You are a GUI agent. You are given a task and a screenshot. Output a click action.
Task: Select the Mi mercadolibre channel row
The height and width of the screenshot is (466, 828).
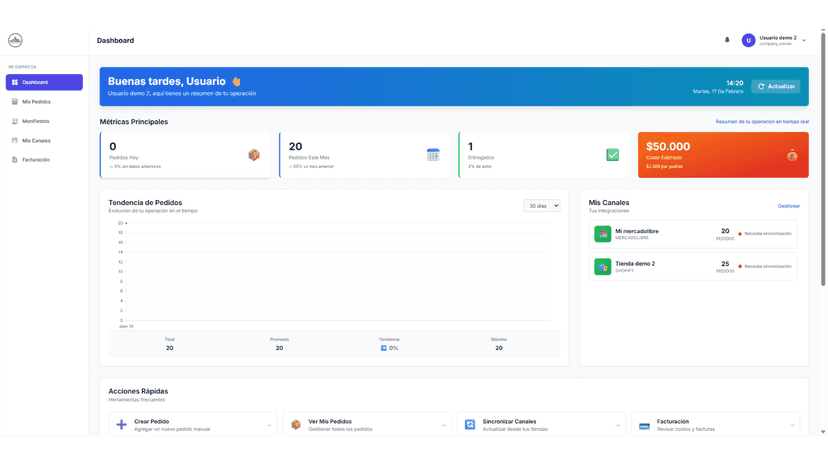click(693, 234)
